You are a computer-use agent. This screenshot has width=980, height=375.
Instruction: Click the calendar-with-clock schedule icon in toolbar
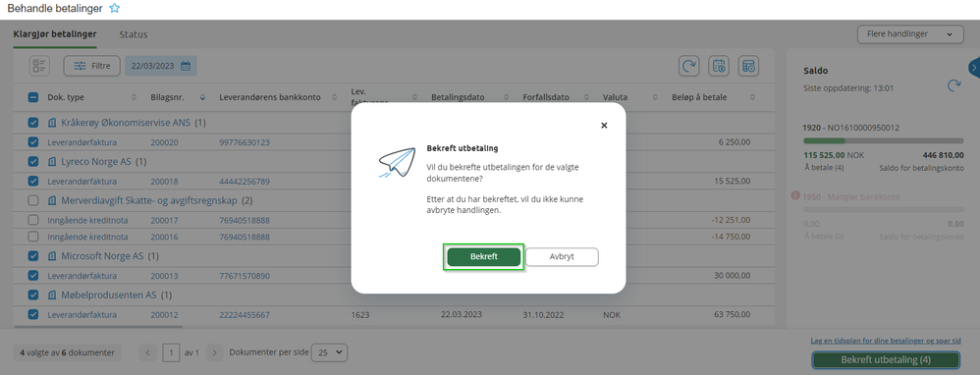tap(719, 66)
